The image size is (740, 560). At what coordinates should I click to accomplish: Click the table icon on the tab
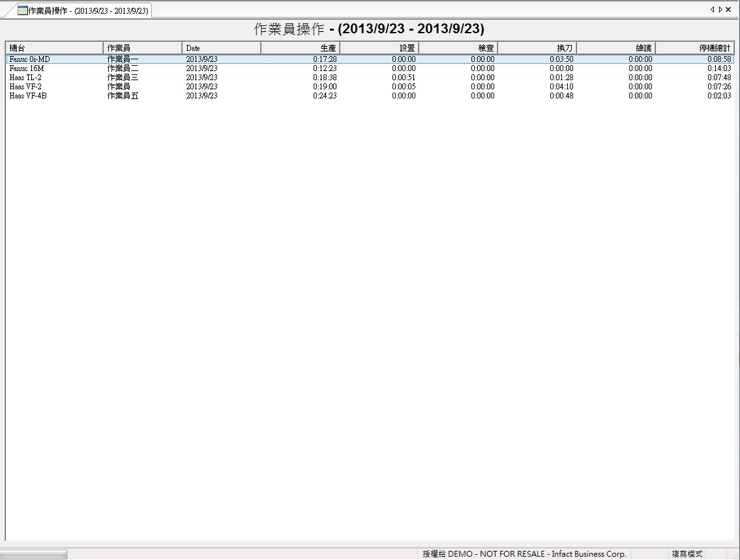click(23, 10)
